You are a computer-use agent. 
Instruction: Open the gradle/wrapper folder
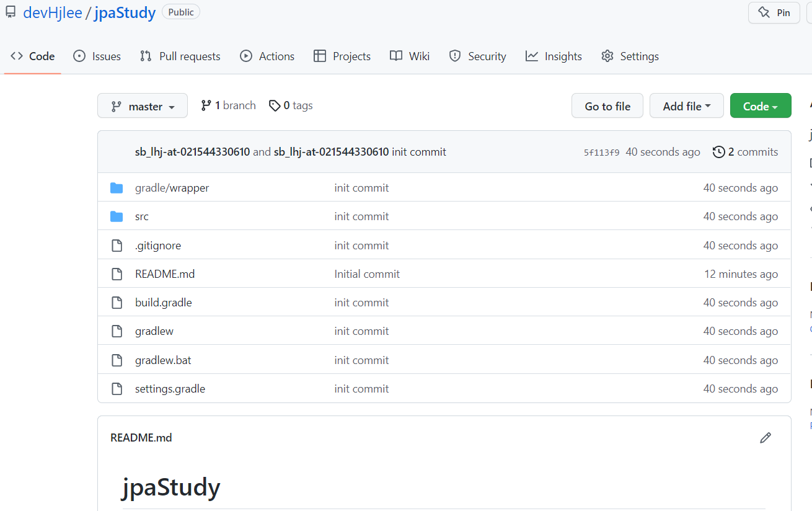coord(172,188)
